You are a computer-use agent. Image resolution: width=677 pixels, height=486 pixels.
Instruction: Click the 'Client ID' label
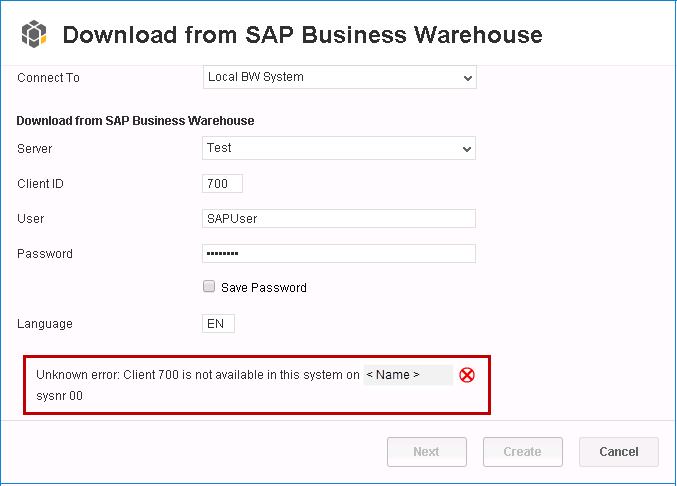[x=40, y=184]
